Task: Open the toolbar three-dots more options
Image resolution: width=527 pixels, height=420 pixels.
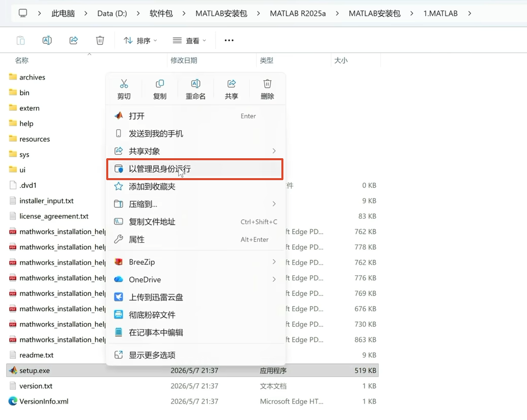Action: pyautogui.click(x=229, y=40)
